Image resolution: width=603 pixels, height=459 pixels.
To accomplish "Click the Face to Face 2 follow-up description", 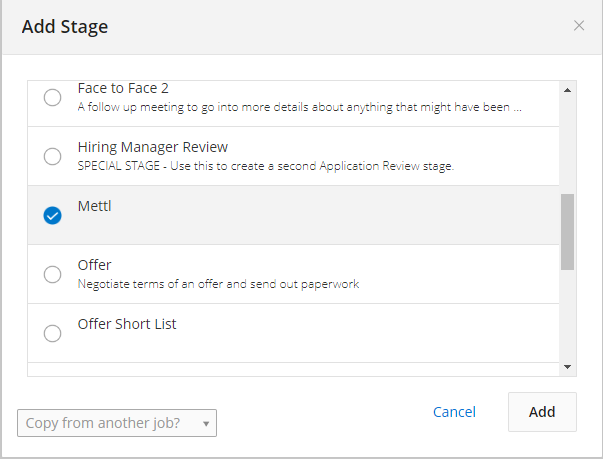I will pyautogui.click(x=299, y=106).
